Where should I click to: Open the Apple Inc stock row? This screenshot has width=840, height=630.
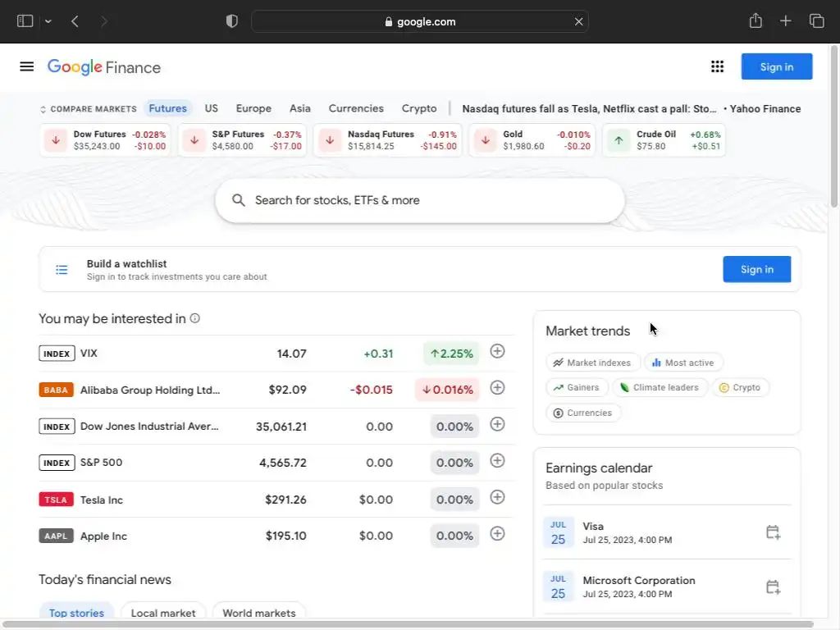coord(276,535)
